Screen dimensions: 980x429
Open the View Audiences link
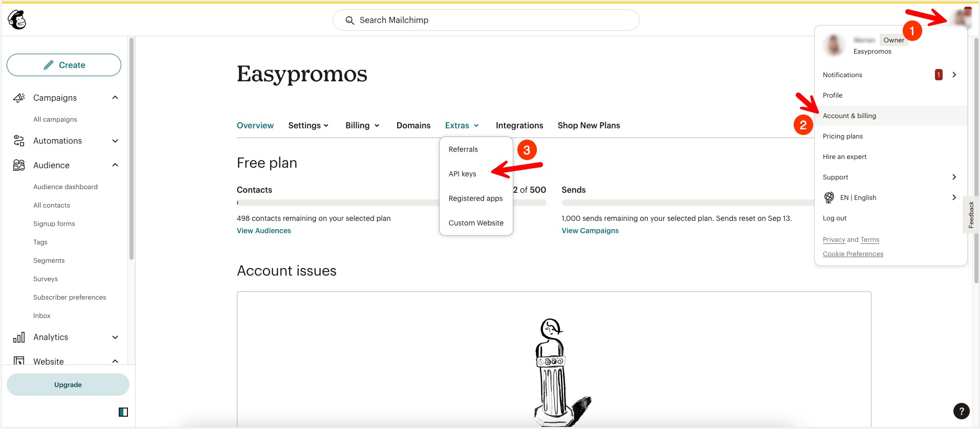coord(264,231)
